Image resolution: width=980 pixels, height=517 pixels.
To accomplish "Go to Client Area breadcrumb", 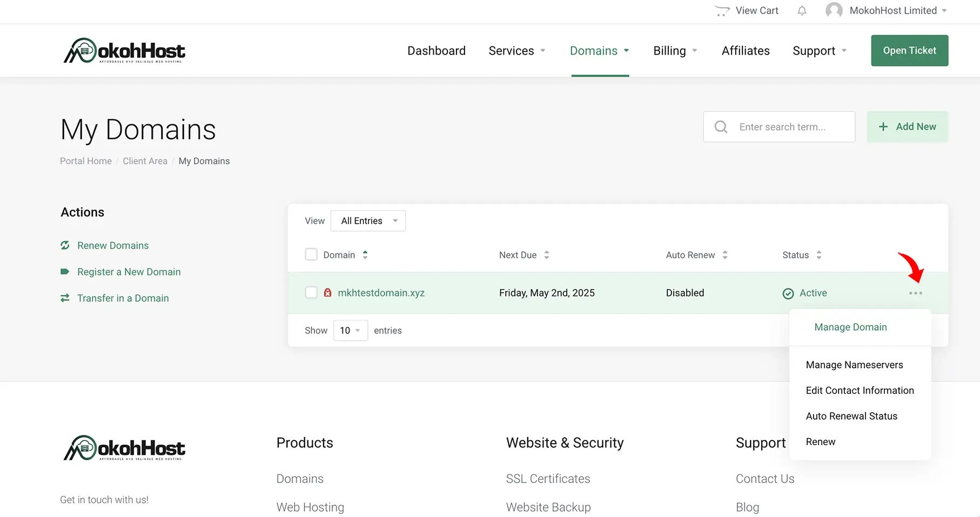I will [x=145, y=161].
